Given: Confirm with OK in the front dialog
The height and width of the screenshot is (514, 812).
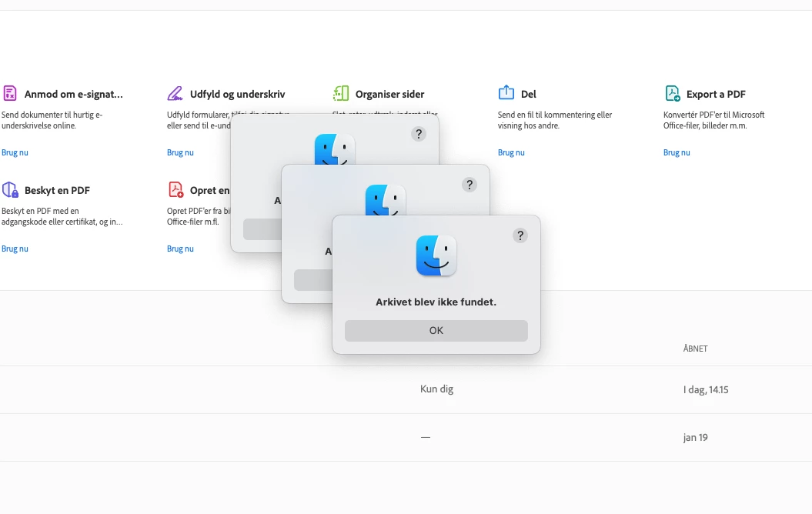Looking at the screenshot, I should [x=436, y=330].
